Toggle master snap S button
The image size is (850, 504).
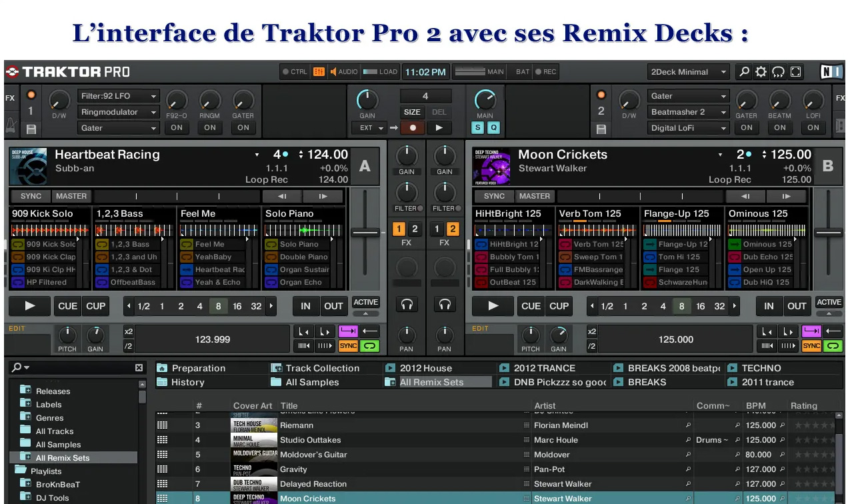tap(478, 127)
